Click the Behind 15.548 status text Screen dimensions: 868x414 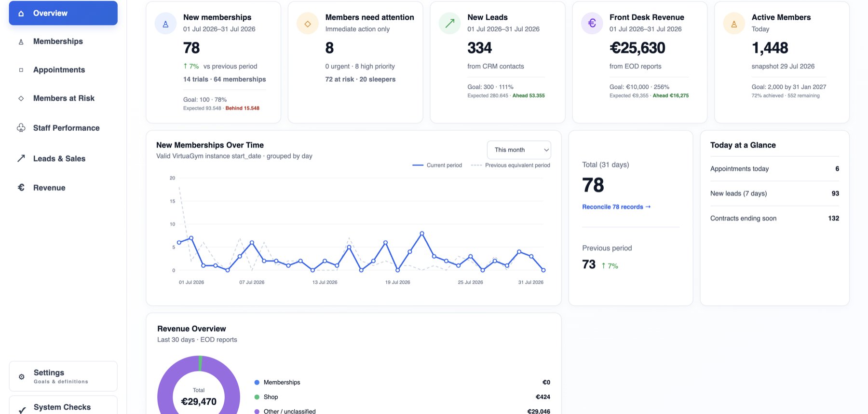pos(243,109)
